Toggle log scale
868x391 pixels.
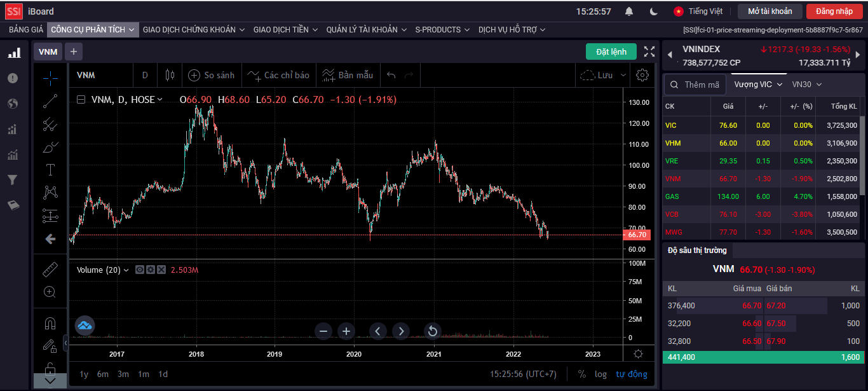[x=600, y=374]
